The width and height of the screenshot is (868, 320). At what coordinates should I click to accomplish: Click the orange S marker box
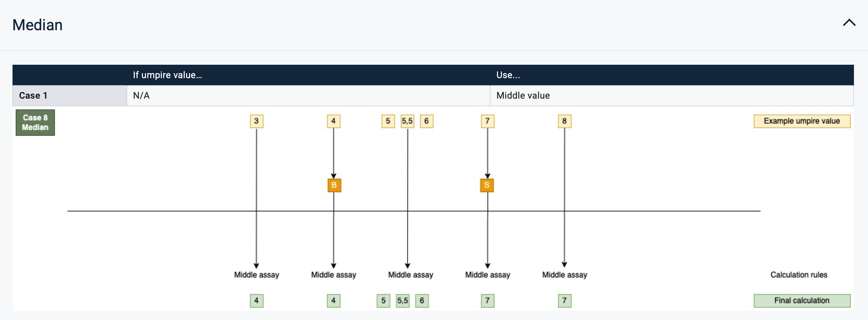click(x=487, y=185)
